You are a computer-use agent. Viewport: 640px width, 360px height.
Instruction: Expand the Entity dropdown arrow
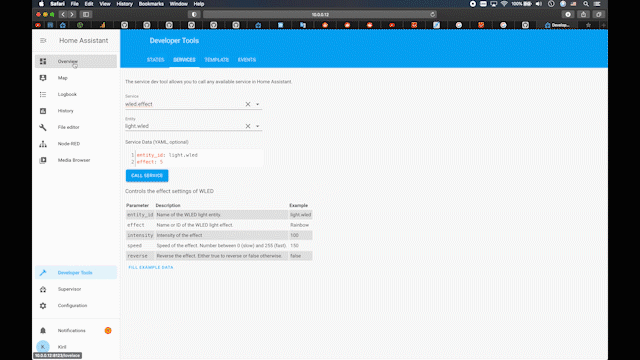(x=258, y=126)
